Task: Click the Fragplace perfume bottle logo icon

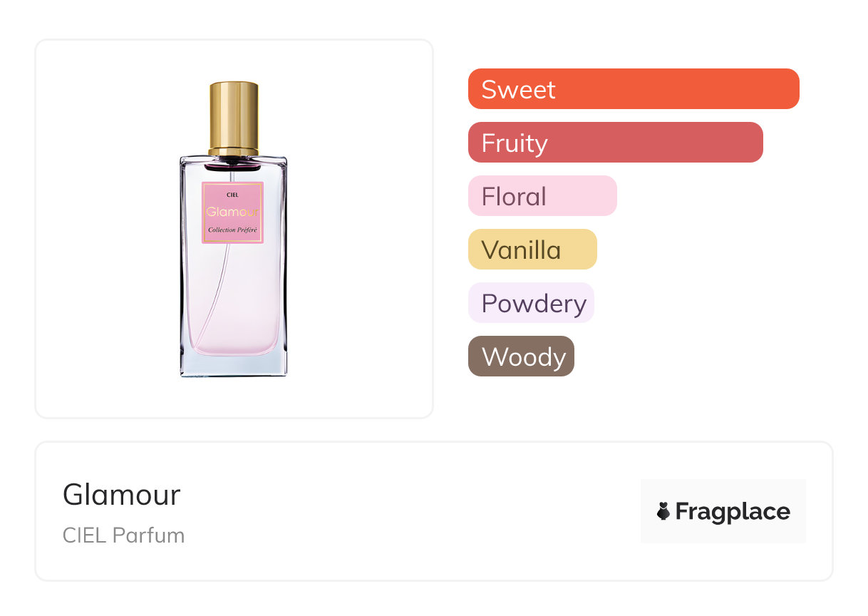Action: [x=663, y=511]
